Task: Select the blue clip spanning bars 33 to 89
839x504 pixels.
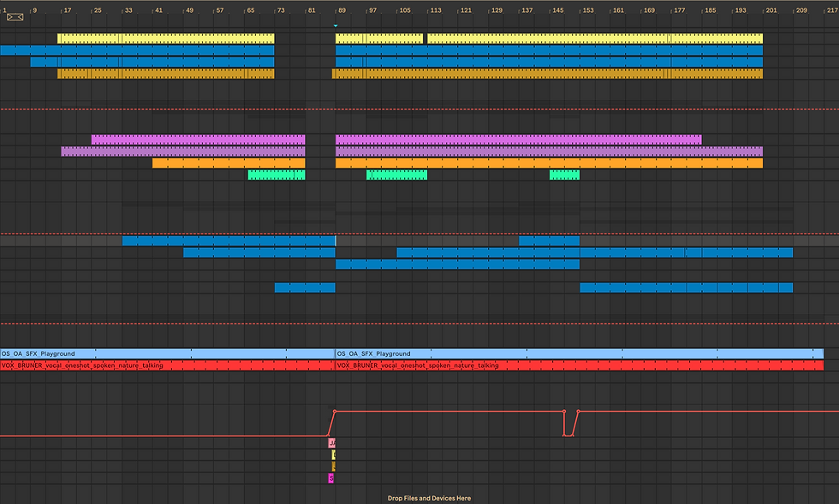Action: pyautogui.click(x=229, y=240)
